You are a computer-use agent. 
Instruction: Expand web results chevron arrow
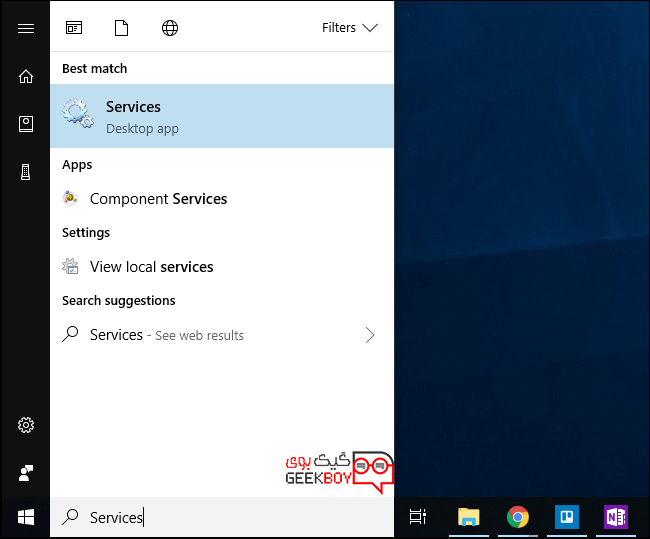(x=370, y=335)
